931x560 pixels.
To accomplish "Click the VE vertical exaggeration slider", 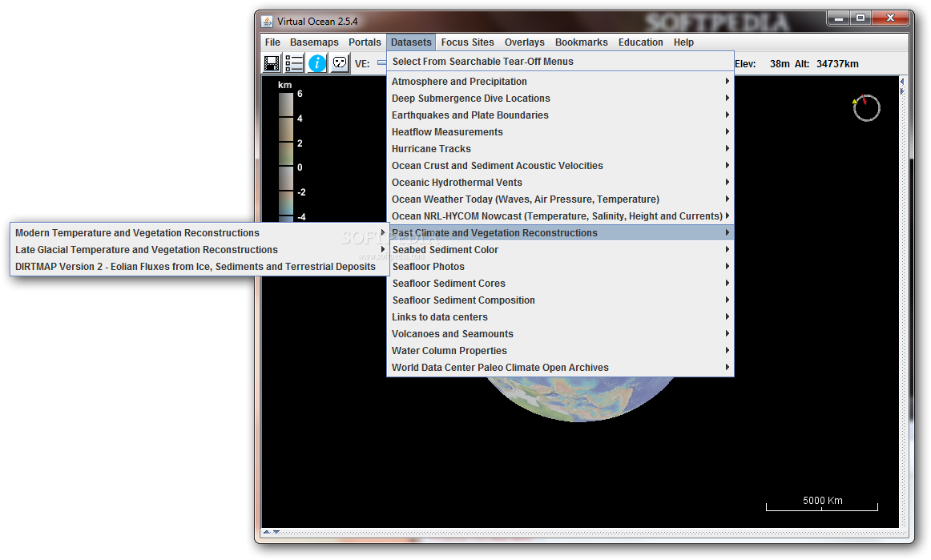I will click(382, 63).
